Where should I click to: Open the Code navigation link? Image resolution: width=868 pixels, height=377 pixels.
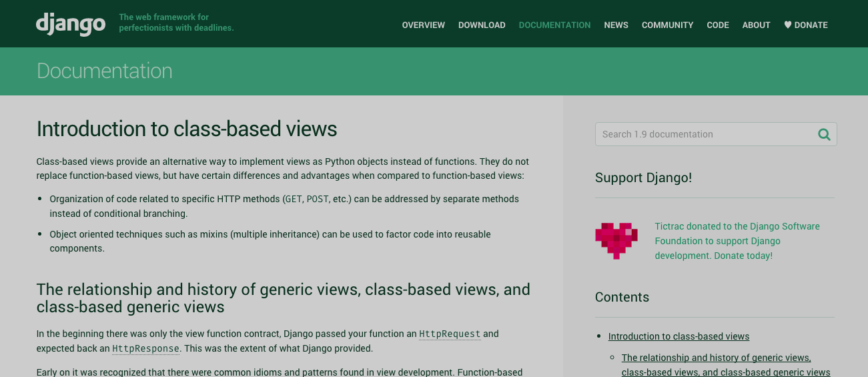tap(718, 25)
